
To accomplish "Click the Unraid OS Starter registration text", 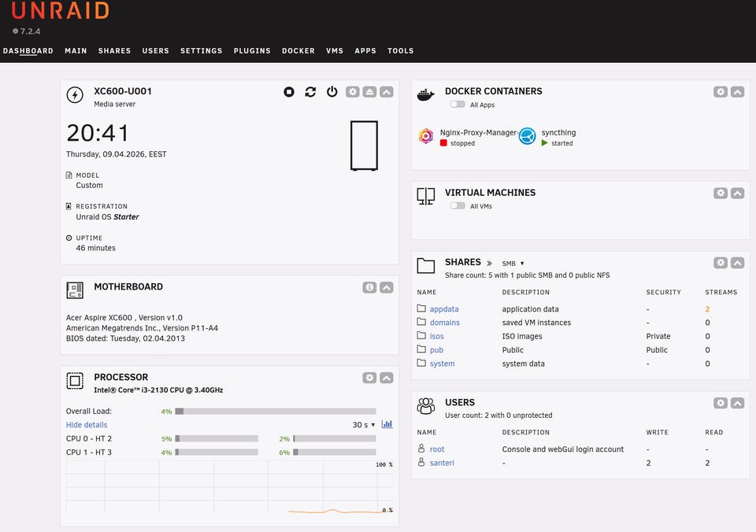I will coord(108,217).
